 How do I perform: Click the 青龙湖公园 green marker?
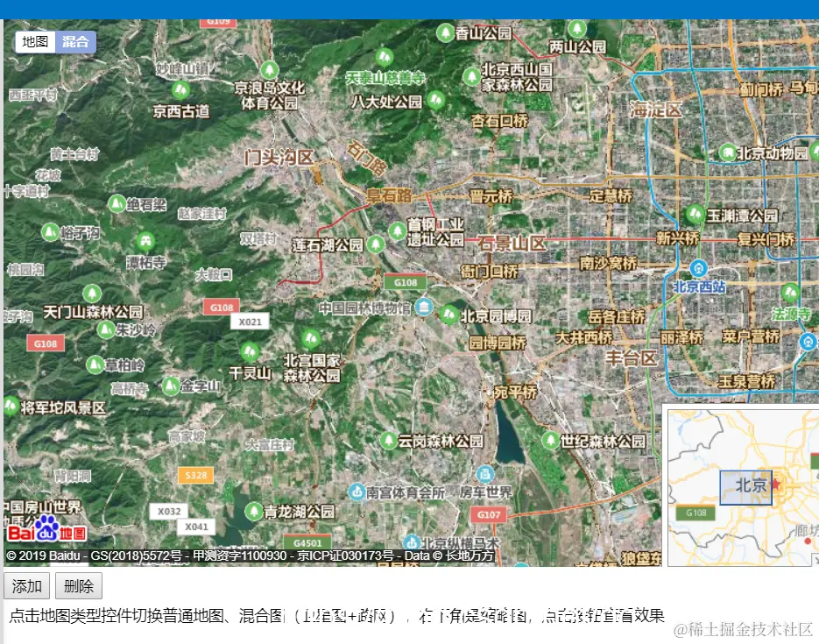[x=254, y=513]
